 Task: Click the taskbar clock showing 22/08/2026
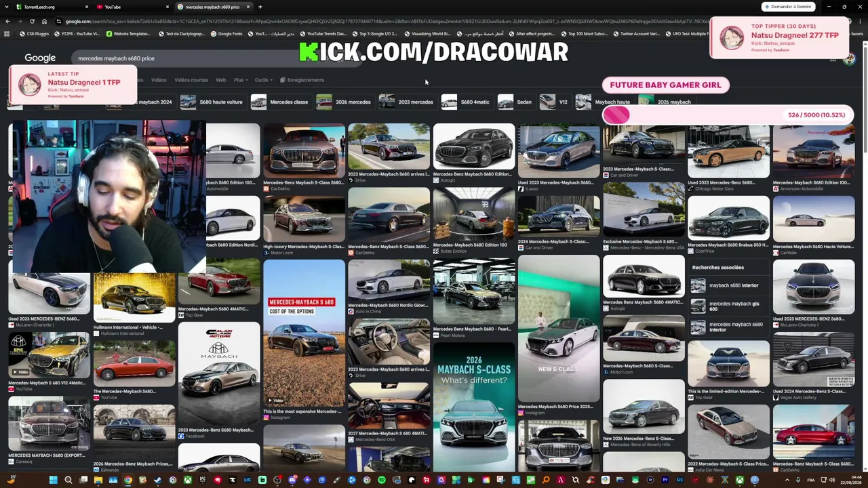[850, 481]
